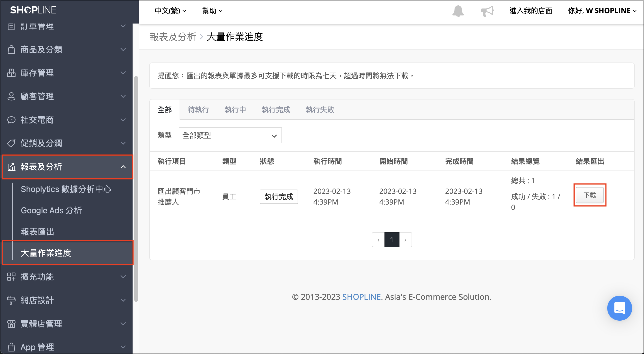Switch to the 執行中 tab
644x354 pixels.
click(236, 110)
